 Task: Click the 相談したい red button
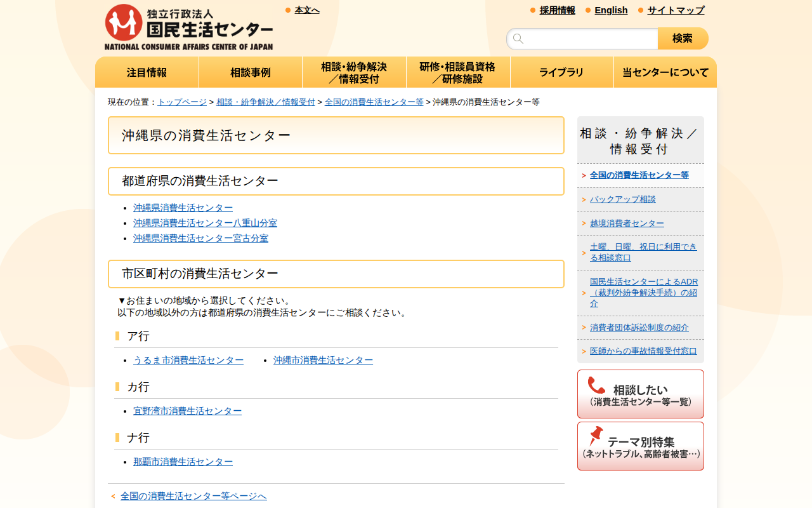click(640, 394)
